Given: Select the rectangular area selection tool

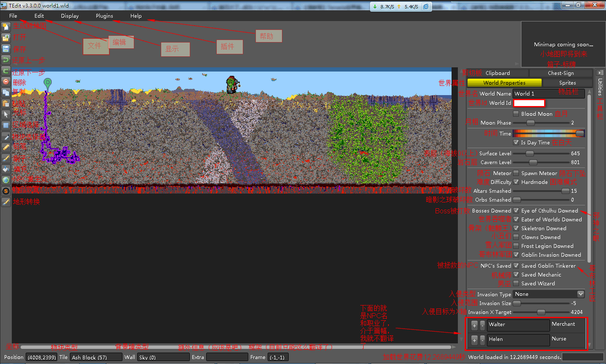Looking at the screenshot, I should (6, 125).
